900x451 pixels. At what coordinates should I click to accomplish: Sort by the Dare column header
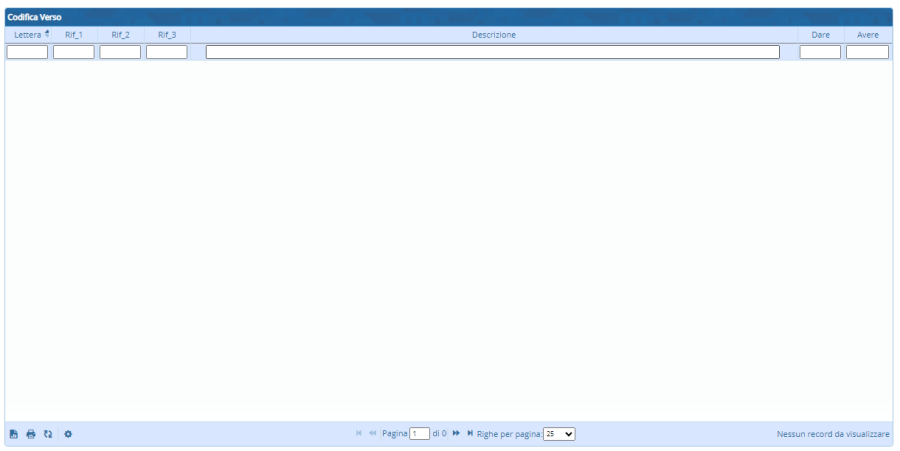821,35
